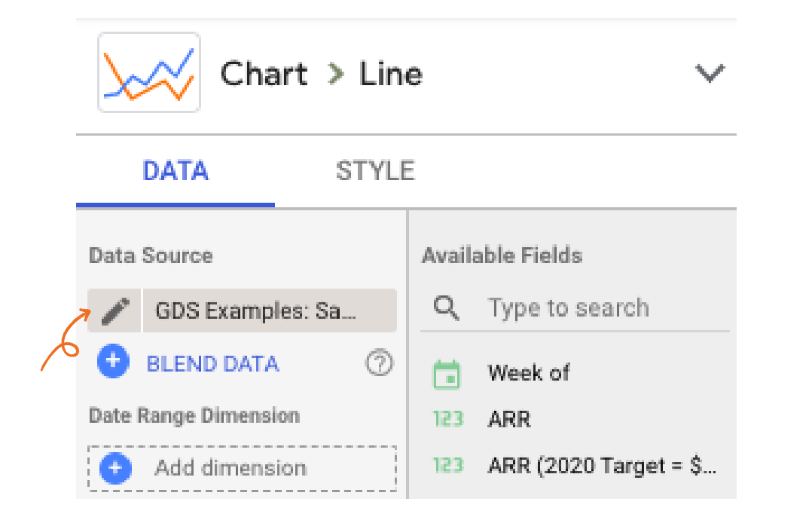Click the line chart thumbnail icon
This screenshot has height=517, width=812.
click(x=149, y=73)
